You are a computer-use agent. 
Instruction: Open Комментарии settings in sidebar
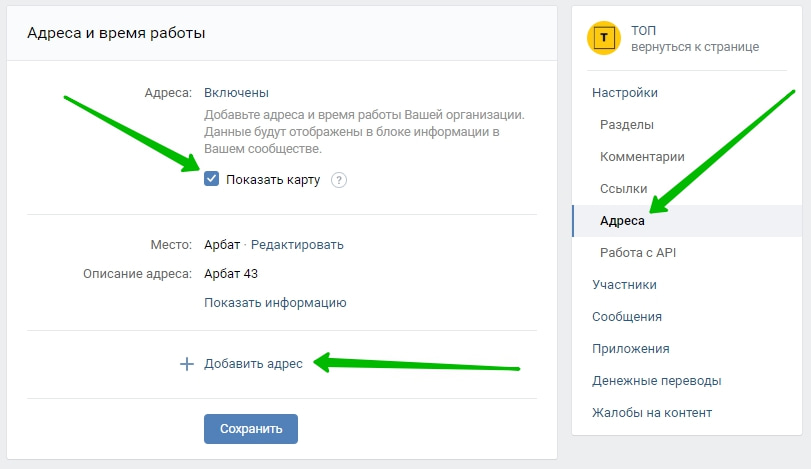pyautogui.click(x=642, y=157)
